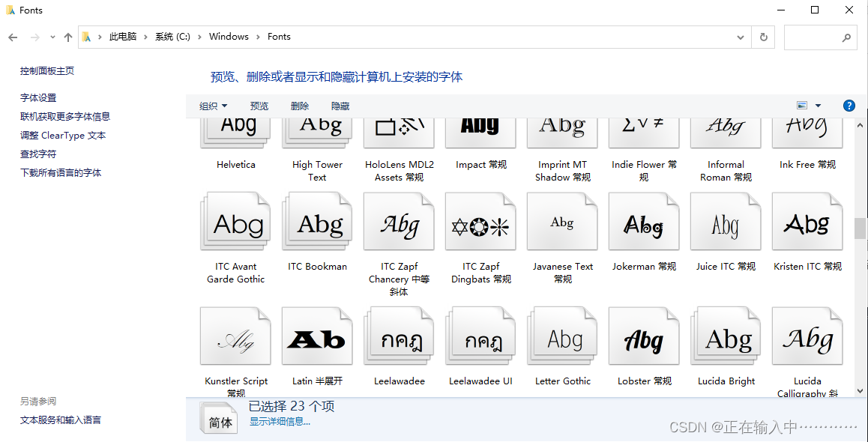Open 查找字符 link
This screenshot has width=868, height=442.
(38, 154)
